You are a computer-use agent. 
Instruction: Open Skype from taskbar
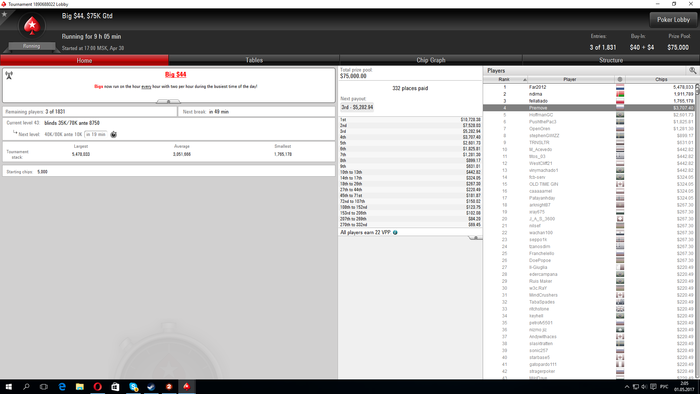tap(133, 386)
